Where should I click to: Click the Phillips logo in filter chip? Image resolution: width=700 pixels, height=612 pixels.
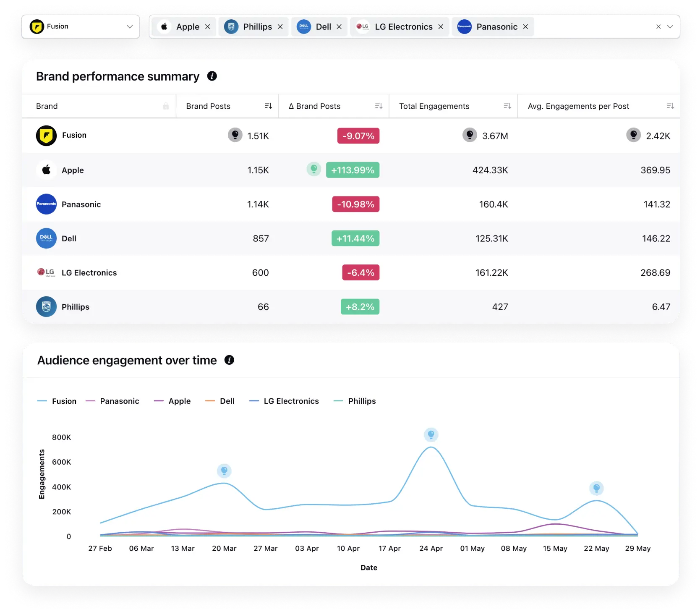pos(231,27)
